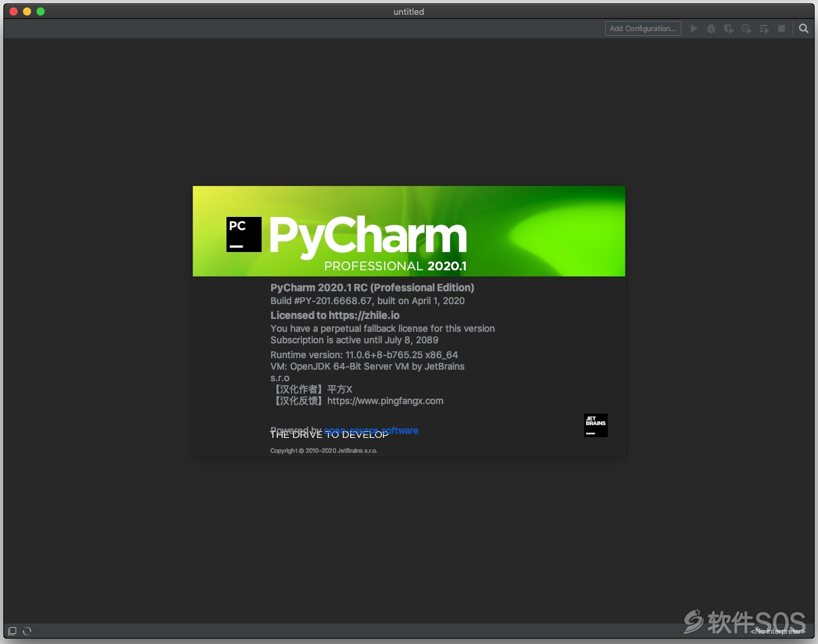Open the No interpreter status widget
This screenshot has width=818, height=644.
click(778, 631)
